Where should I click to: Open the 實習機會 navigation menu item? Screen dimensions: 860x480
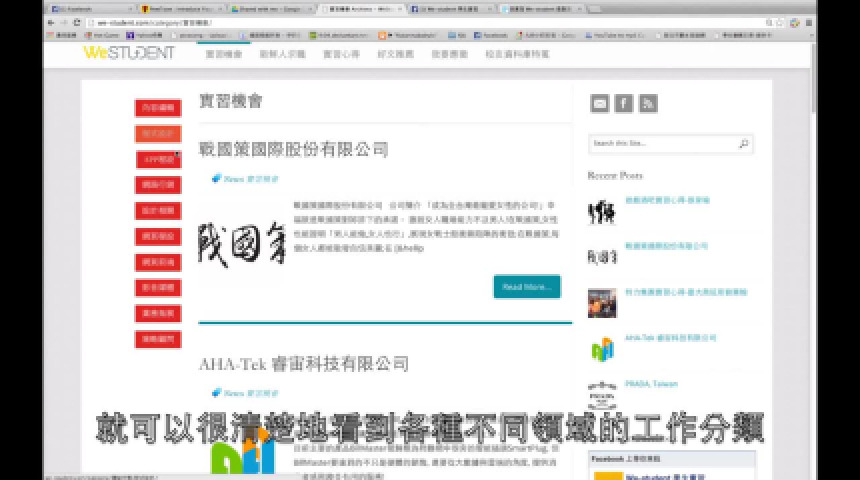223,53
